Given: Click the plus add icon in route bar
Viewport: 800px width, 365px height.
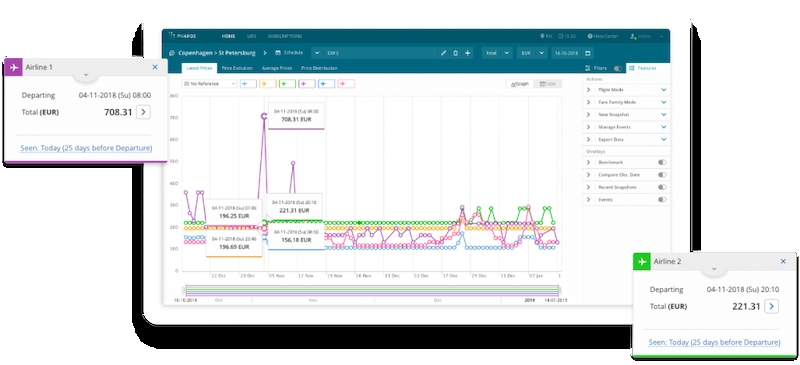Looking at the screenshot, I should click(x=467, y=53).
